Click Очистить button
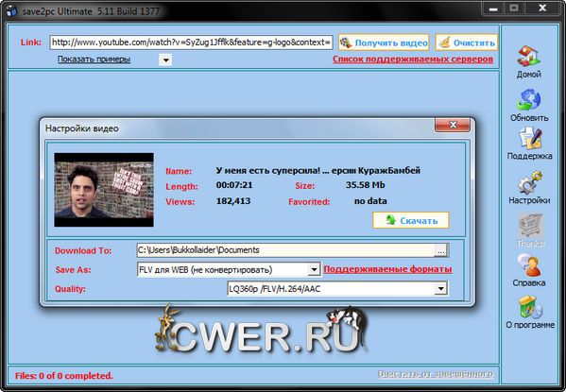Viewport: 566px width, 392px height. click(467, 43)
